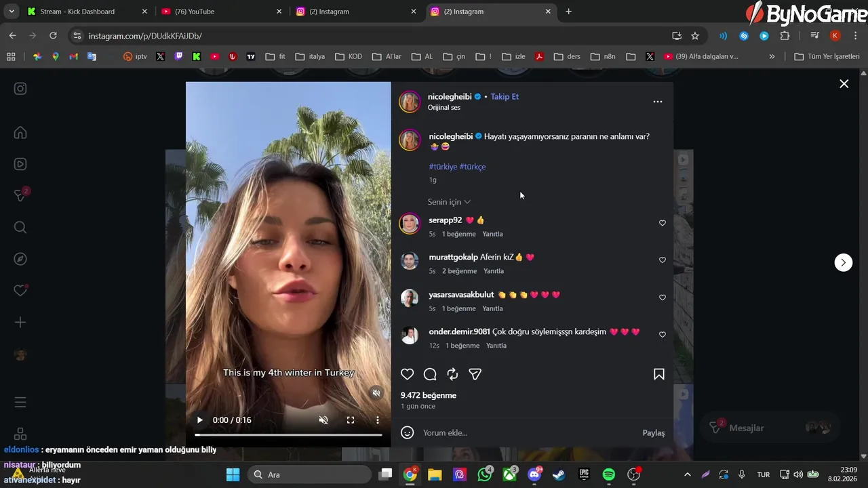Bookmark this page with the star icon
The image size is (868, 488).
(x=695, y=36)
